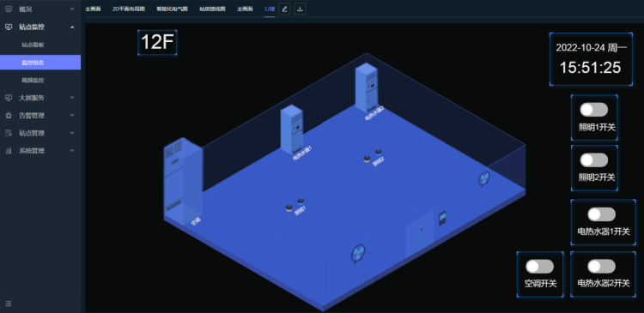Click the sidebar collapse icon at bottom left
Viewport: 644px width, 313px height.
[9, 304]
